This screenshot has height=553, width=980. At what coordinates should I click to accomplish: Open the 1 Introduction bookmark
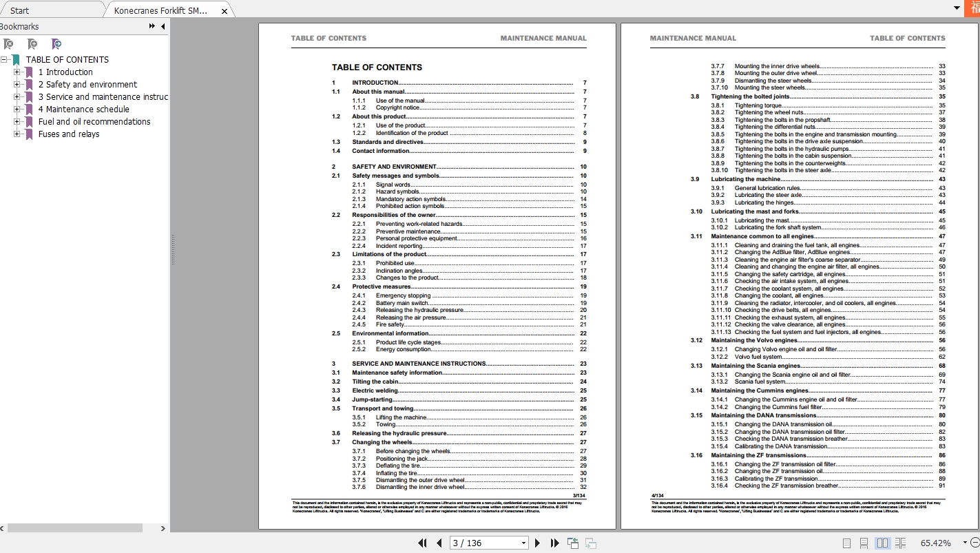click(x=65, y=72)
